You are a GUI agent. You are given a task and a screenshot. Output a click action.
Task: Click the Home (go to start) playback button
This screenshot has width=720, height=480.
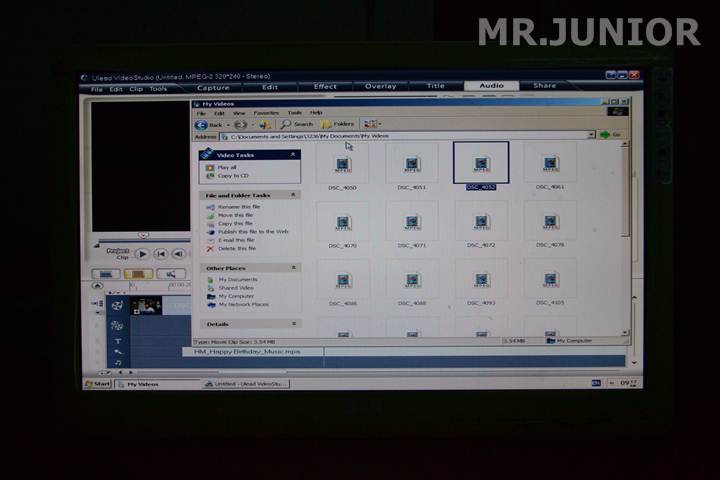tap(161, 254)
